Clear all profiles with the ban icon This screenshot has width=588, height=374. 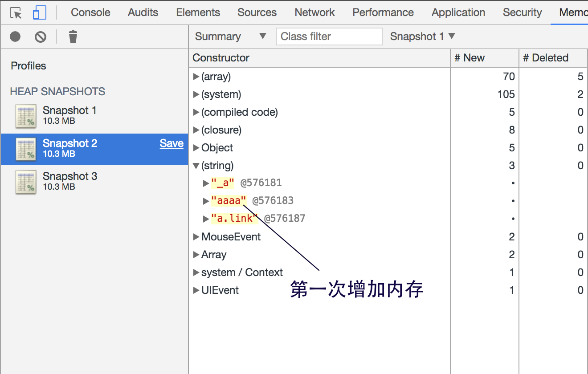(41, 37)
